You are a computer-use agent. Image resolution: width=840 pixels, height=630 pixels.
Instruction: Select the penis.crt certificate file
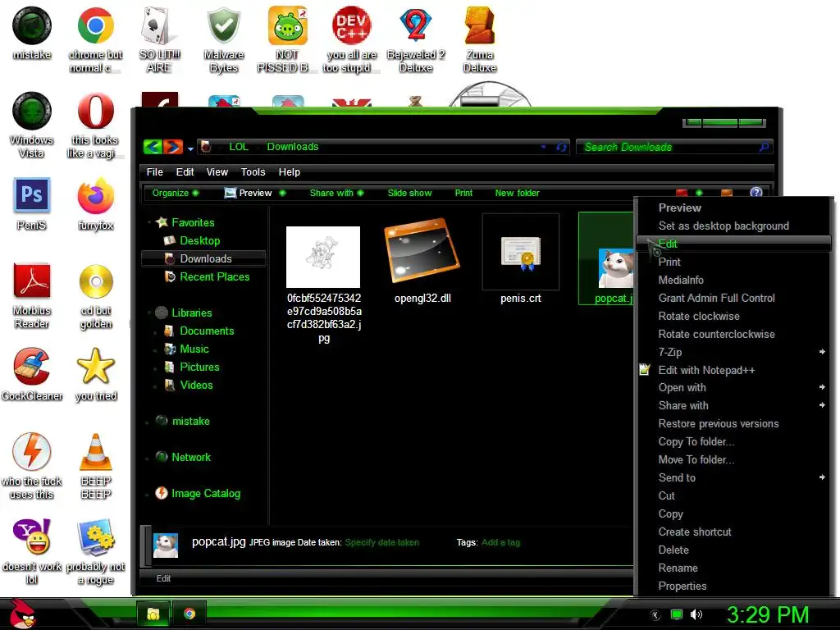tap(521, 260)
